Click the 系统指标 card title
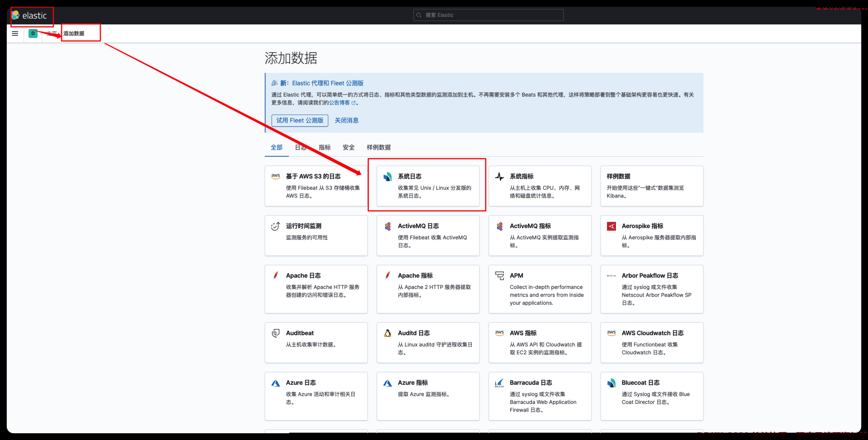 pyautogui.click(x=522, y=176)
